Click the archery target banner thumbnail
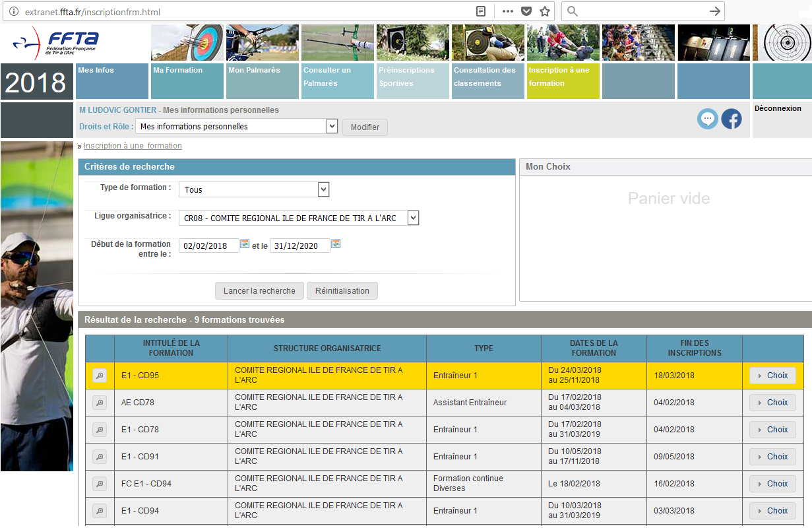The width and height of the screenshot is (812, 530). tap(187, 43)
